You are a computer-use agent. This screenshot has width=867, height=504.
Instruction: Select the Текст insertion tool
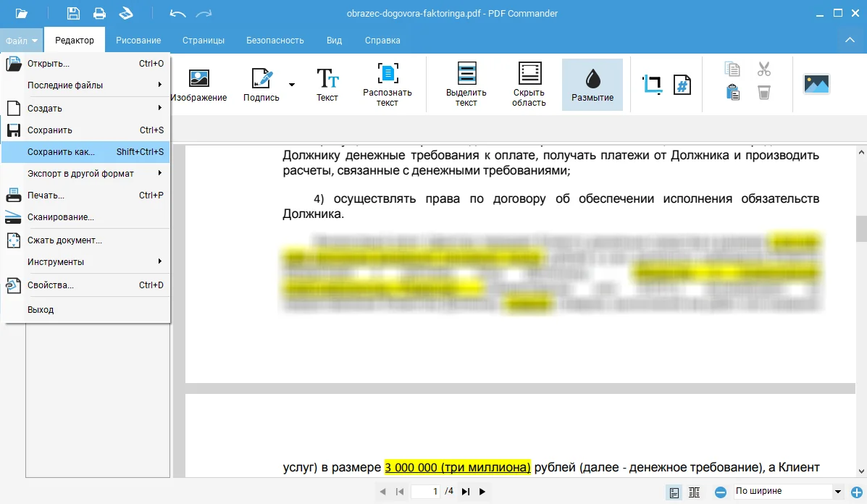pos(327,85)
